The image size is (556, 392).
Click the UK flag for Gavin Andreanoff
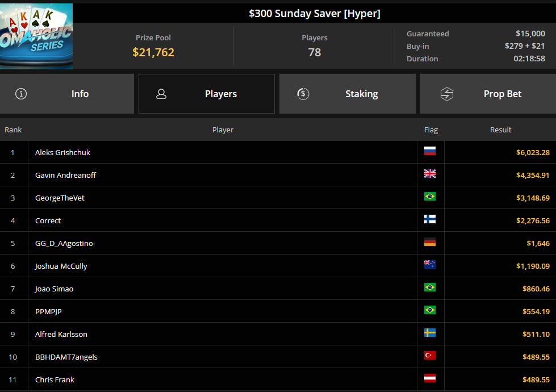point(430,174)
